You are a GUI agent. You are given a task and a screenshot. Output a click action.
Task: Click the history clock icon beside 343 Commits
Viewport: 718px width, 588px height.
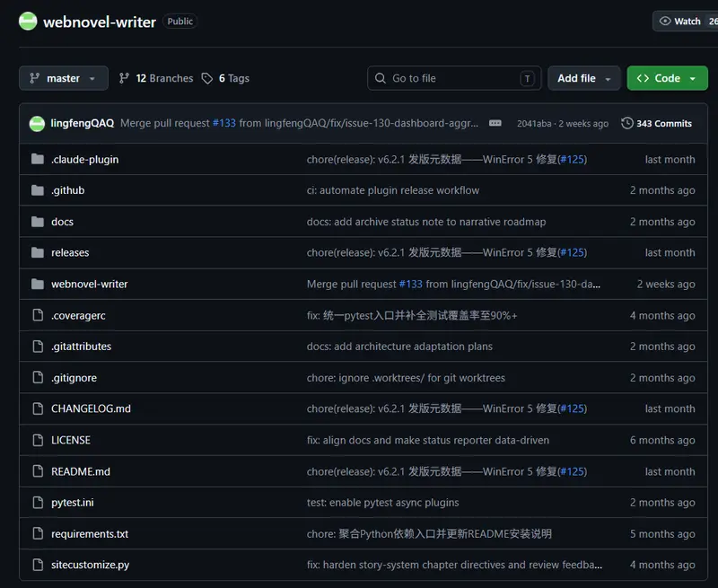tap(626, 123)
